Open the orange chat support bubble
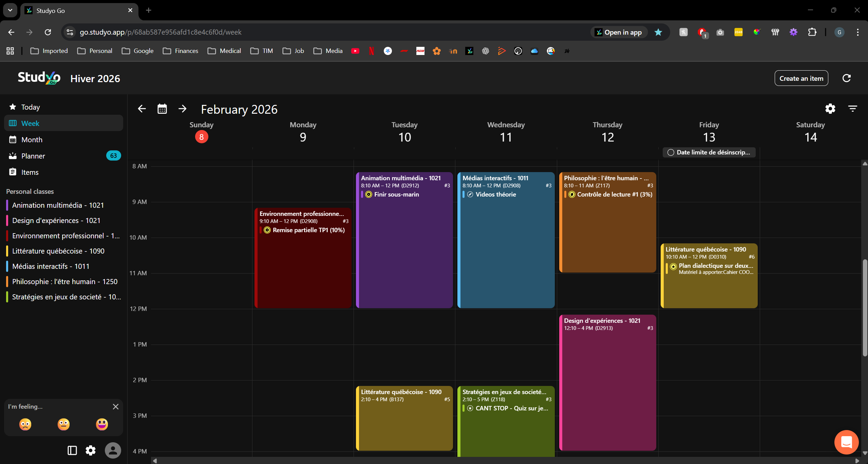 (846, 442)
